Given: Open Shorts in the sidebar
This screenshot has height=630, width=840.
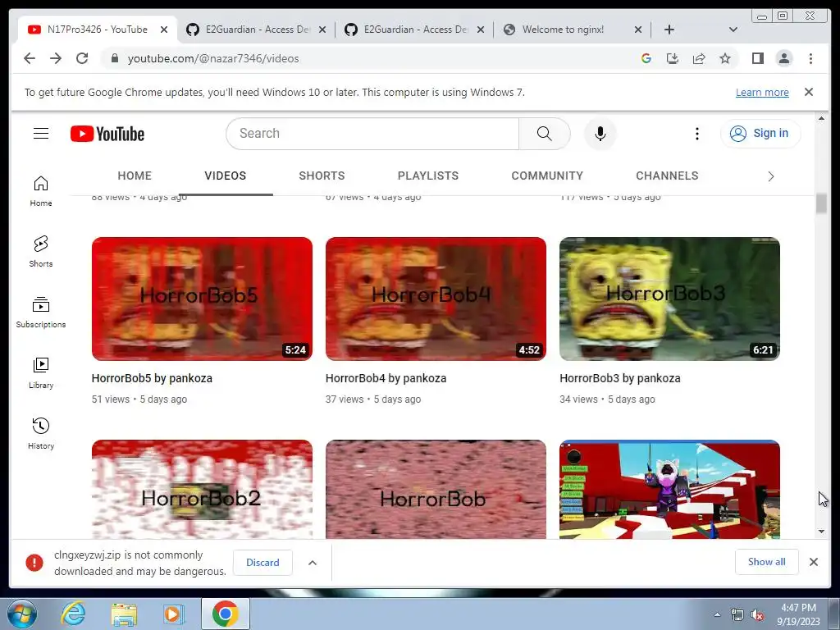Looking at the screenshot, I should click(x=41, y=251).
